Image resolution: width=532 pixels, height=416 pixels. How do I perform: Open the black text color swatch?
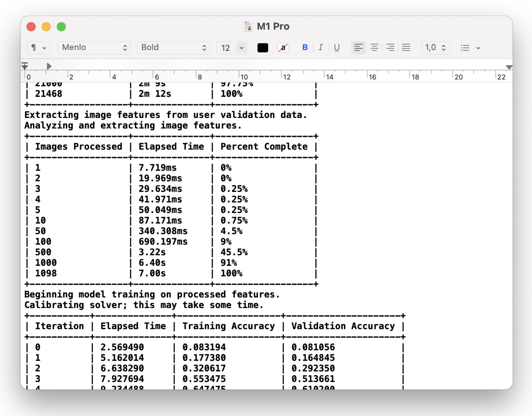pyautogui.click(x=262, y=48)
